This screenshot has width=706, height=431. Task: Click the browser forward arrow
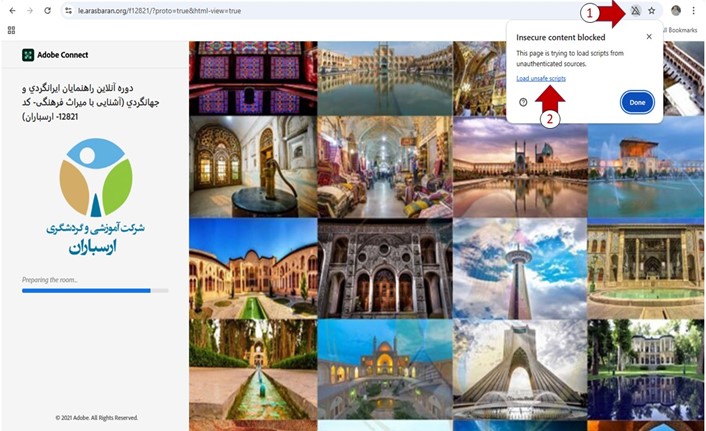30,10
